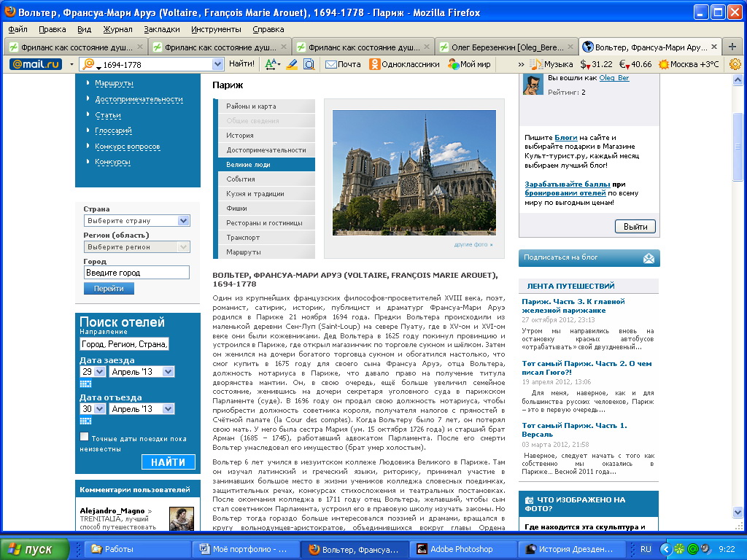
Task: Click the calendar icon under Дата заезда
Action: coord(85,384)
